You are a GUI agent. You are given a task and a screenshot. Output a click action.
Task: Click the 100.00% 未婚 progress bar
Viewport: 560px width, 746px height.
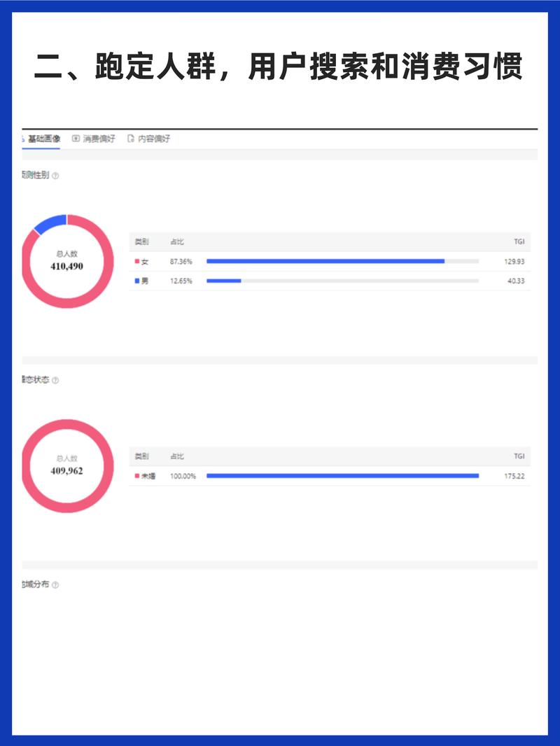coord(342,476)
